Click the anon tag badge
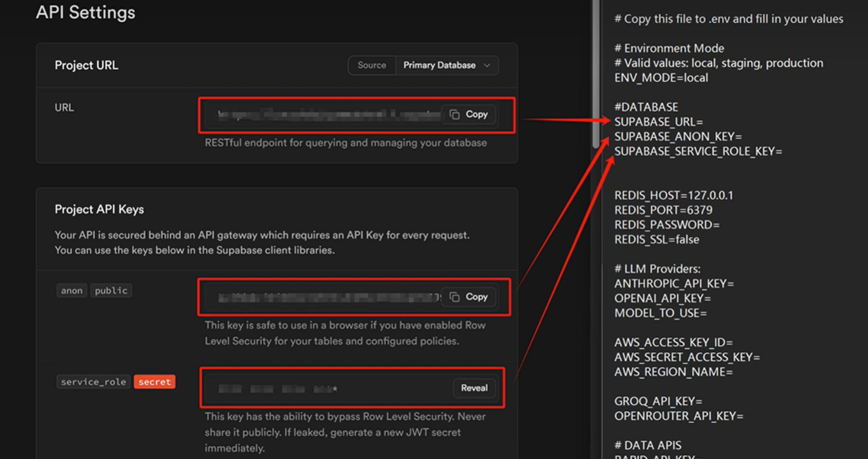 coord(72,290)
